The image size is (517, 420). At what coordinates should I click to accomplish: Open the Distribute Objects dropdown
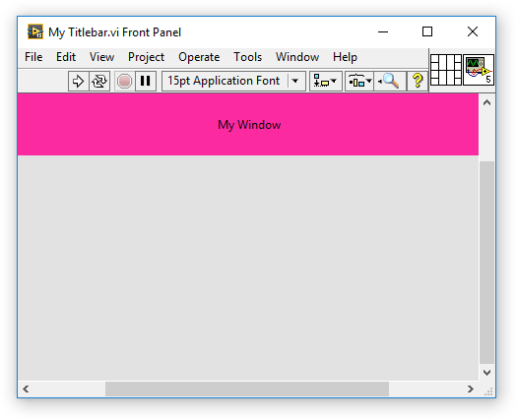coord(359,81)
